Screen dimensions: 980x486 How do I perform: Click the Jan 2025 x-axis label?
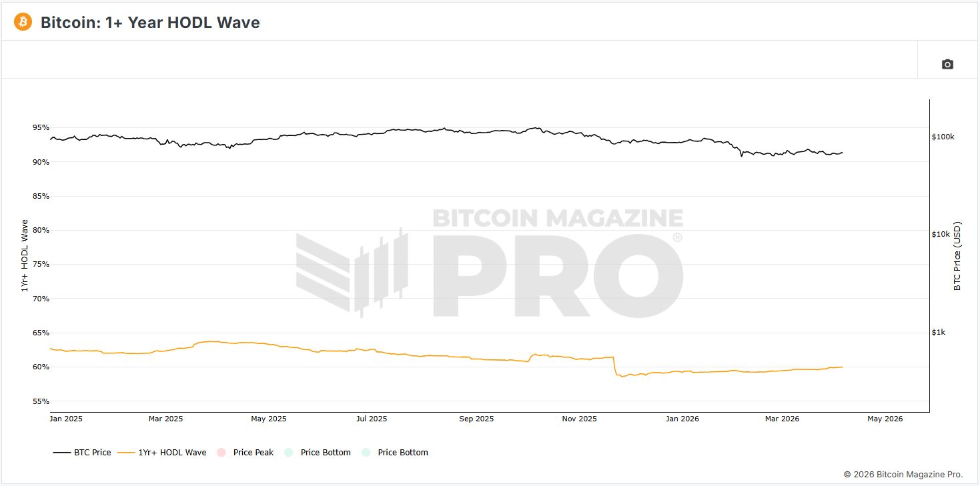click(x=66, y=419)
